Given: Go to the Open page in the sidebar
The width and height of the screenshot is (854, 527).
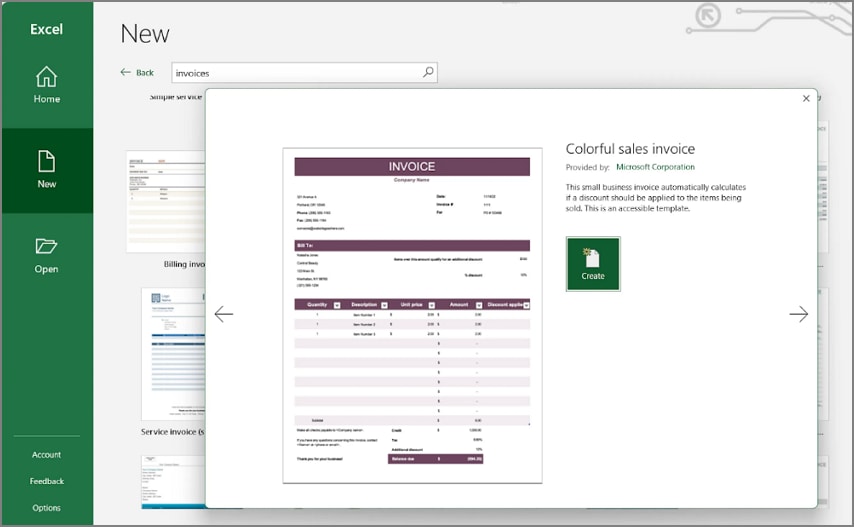Looking at the screenshot, I should tap(46, 255).
